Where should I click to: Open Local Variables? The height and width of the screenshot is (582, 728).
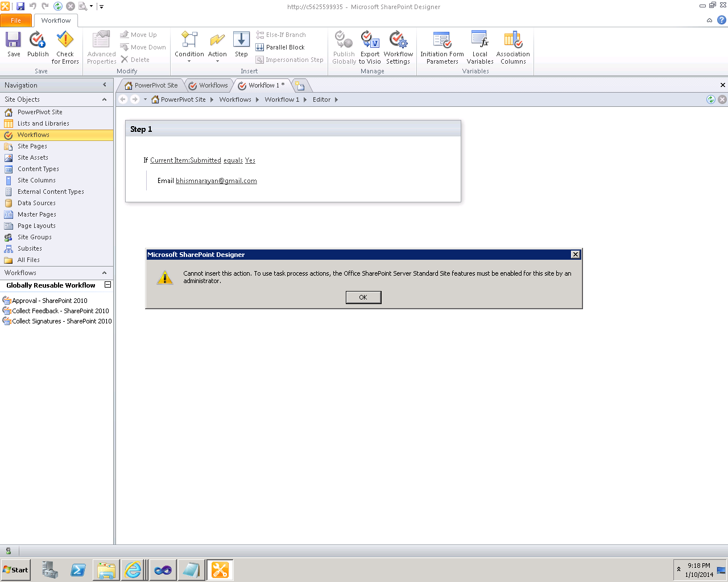480,48
